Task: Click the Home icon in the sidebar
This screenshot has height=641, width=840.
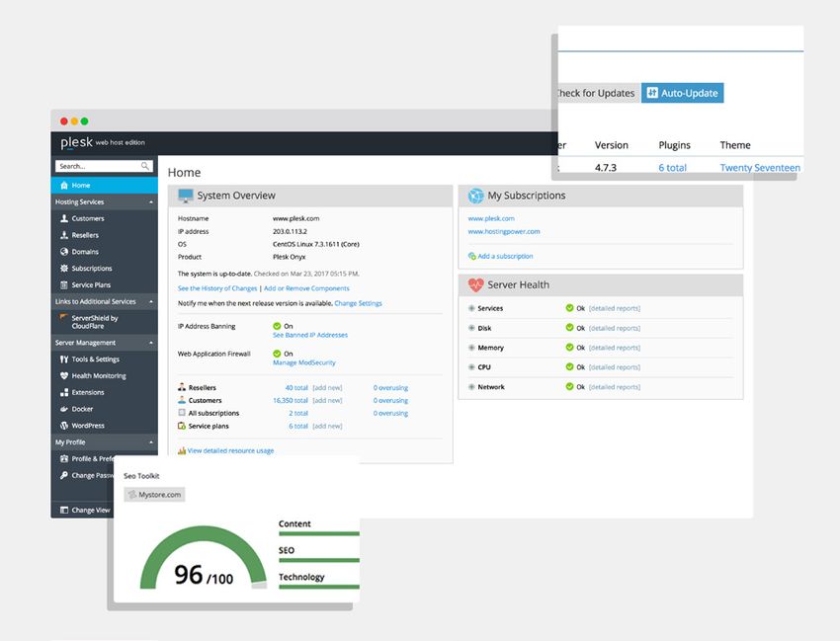Action: (x=64, y=186)
